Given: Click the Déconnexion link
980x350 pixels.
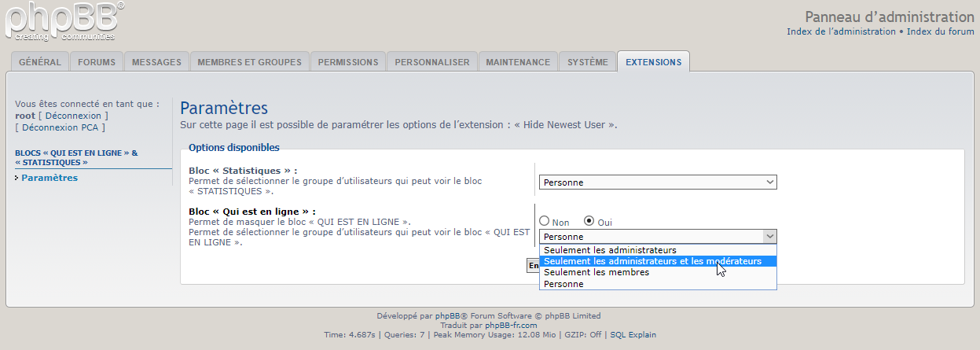Looking at the screenshot, I should [72, 116].
